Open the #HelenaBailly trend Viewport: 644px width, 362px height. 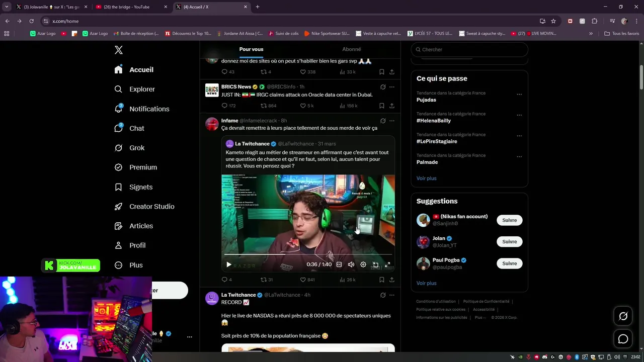(434, 121)
